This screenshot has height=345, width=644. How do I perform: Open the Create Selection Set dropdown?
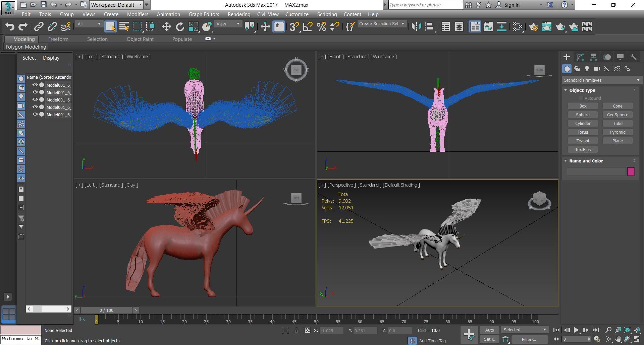tap(382, 24)
